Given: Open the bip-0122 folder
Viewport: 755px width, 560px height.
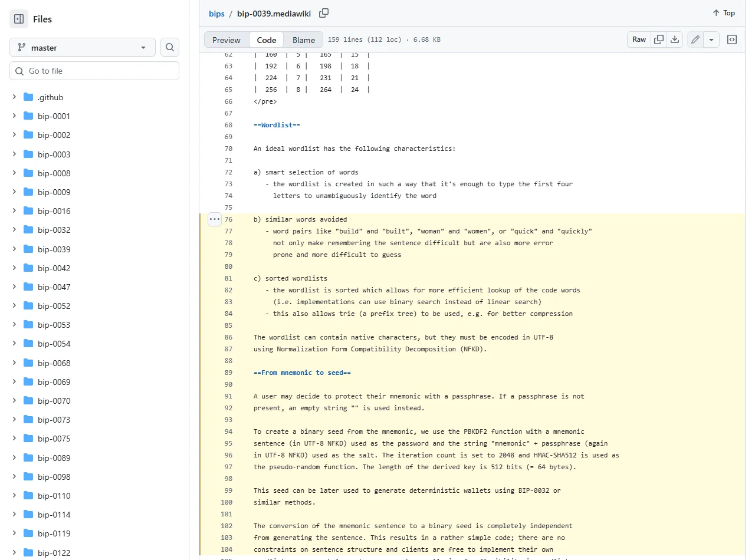Looking at the screenshot, I should point(54,553).
